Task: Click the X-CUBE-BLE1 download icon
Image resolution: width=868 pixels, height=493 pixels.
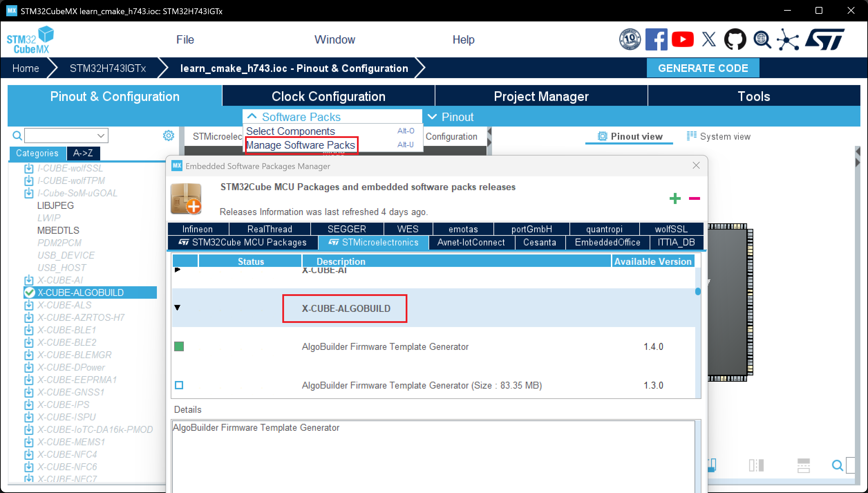Action: (x=29, y=330)
